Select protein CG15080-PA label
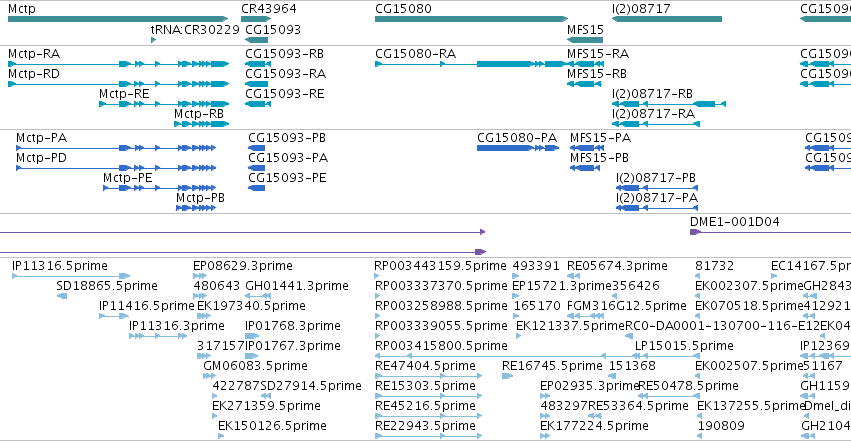 click(517, 138)
